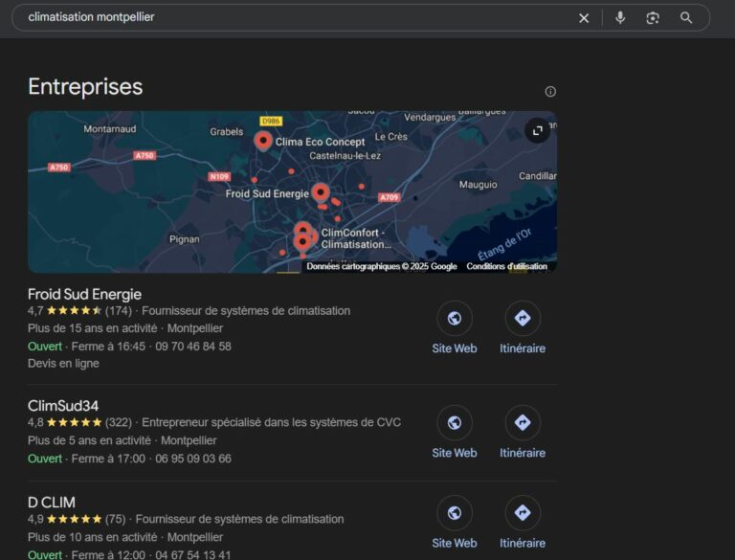Screen dimensions: 735x560
Task: Click the ClimConfort - Climatisation map label
Action: [x=355, y=238]
